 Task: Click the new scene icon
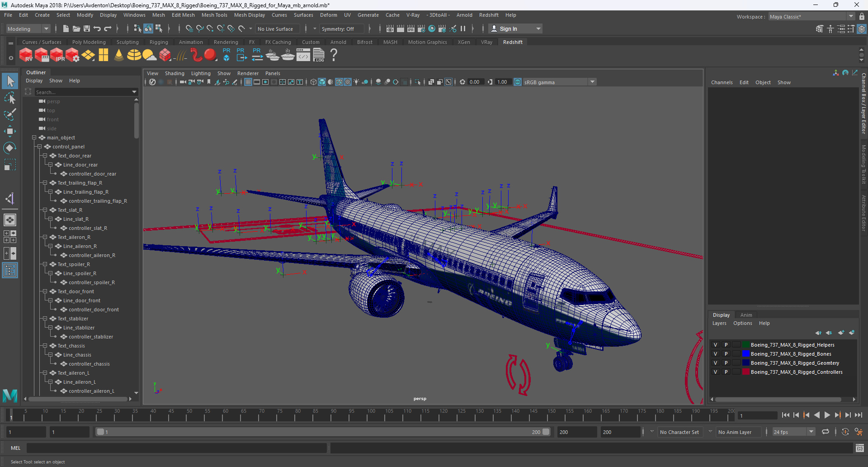66,29
